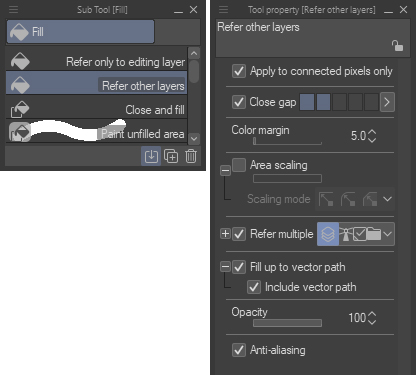Select Refer only to editing layer sub tool
This screenshot has width=416, height=375.
point(97,62)
